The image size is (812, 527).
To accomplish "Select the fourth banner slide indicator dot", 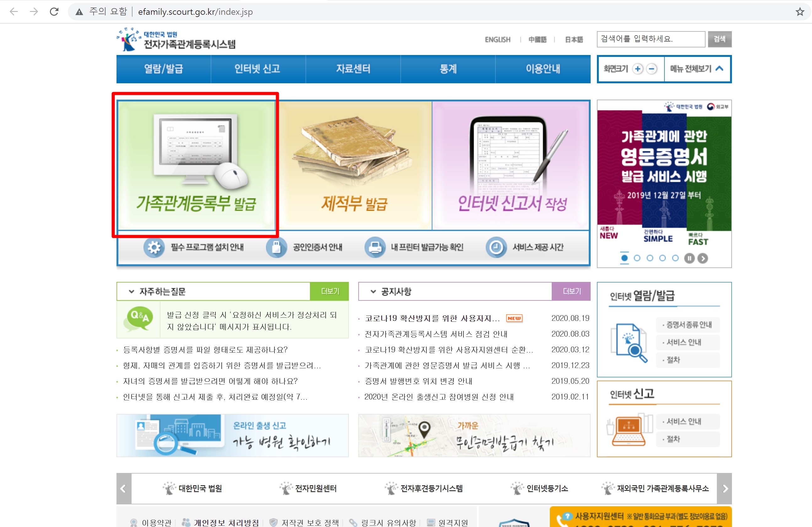I will click(x=663, y=258).
